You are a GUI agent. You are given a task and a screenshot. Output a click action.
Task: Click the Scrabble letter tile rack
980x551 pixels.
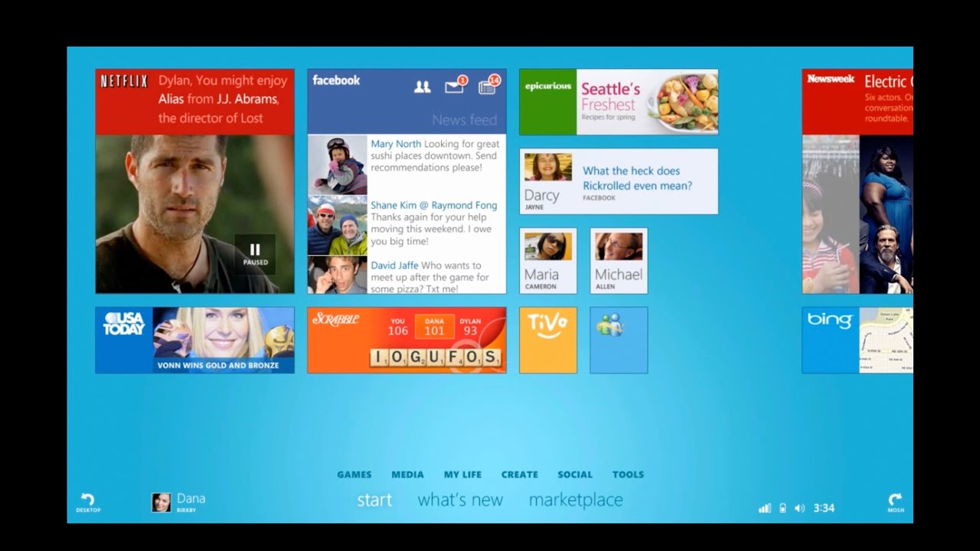click(x=436, y=357)
